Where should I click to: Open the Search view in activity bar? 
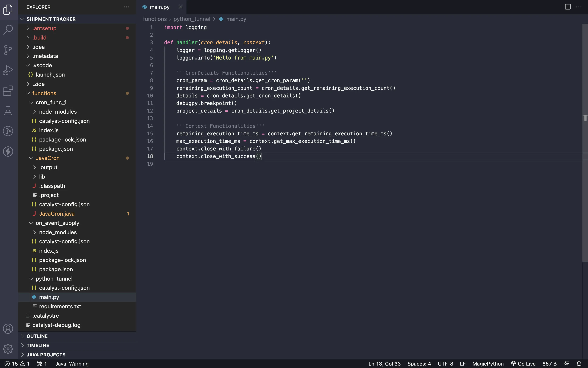pos(8,30)
